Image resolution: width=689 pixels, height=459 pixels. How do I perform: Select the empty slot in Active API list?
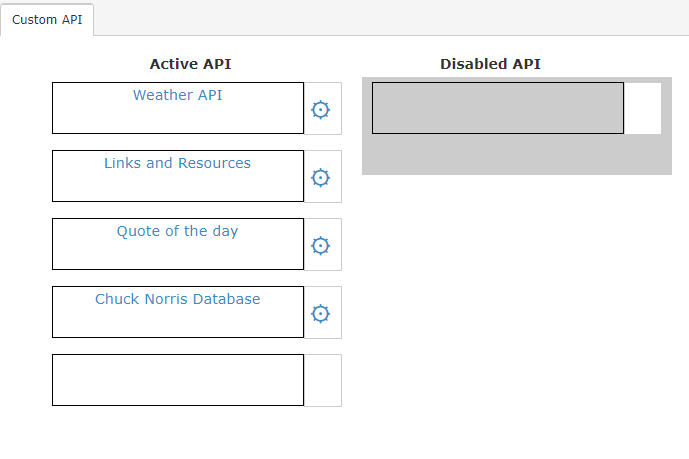pyautogui.click(x=178, y=380)
